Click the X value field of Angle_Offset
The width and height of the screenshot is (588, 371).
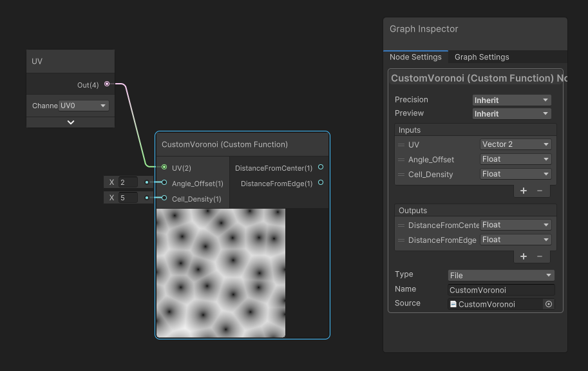tap(127, 182)
